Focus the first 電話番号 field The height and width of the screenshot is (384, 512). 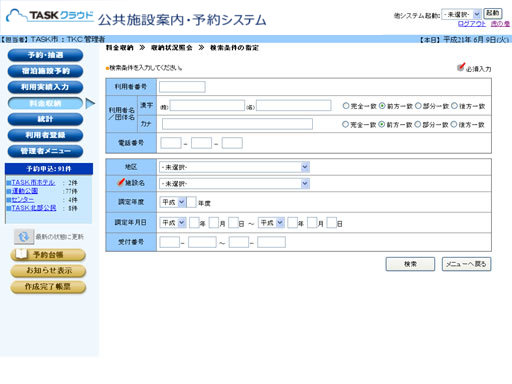171,143
